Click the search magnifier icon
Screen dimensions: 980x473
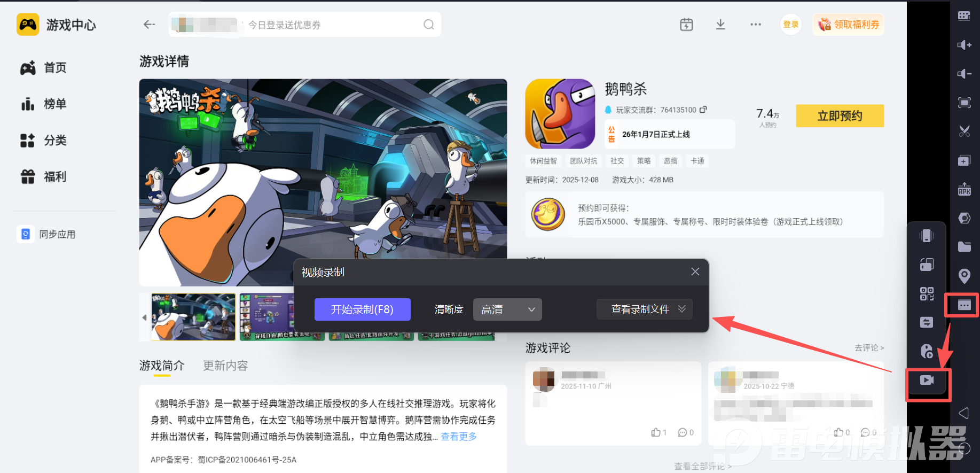point(428,25)
